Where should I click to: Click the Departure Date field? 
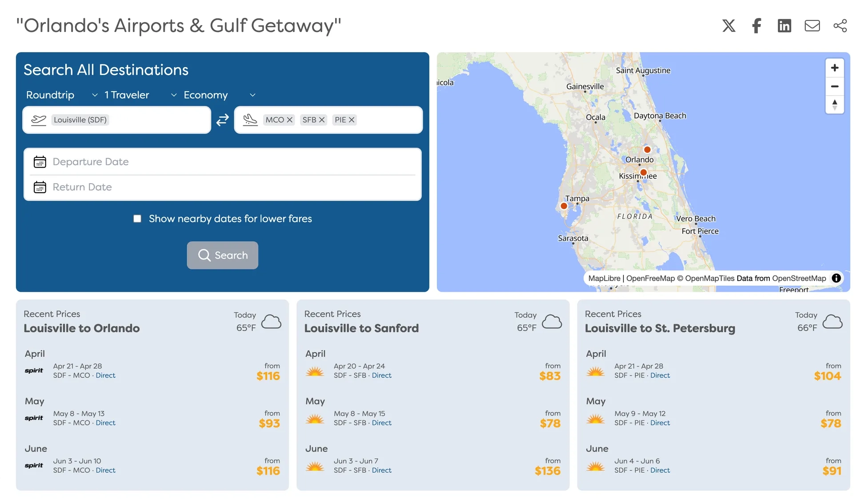coord(222,162)
